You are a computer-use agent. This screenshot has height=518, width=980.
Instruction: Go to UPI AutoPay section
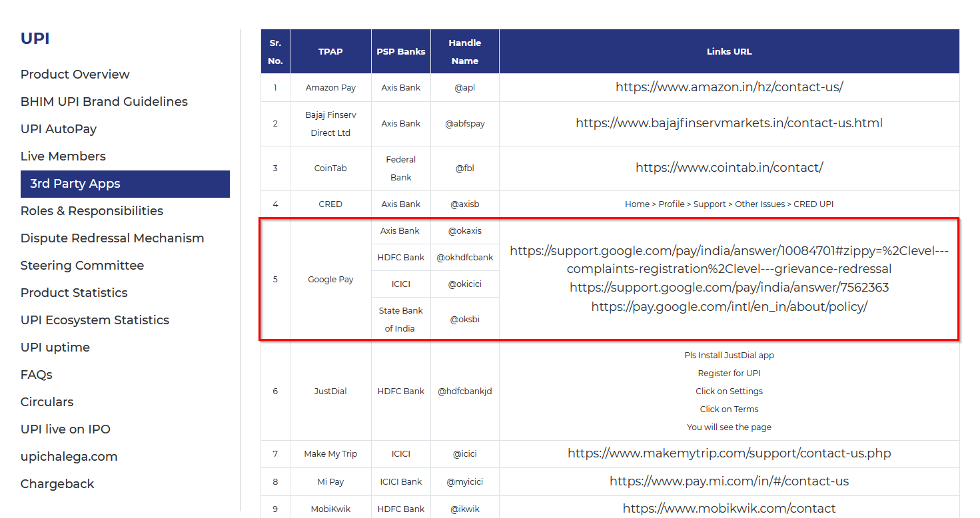pyautogui.click(x=59, y=129)
